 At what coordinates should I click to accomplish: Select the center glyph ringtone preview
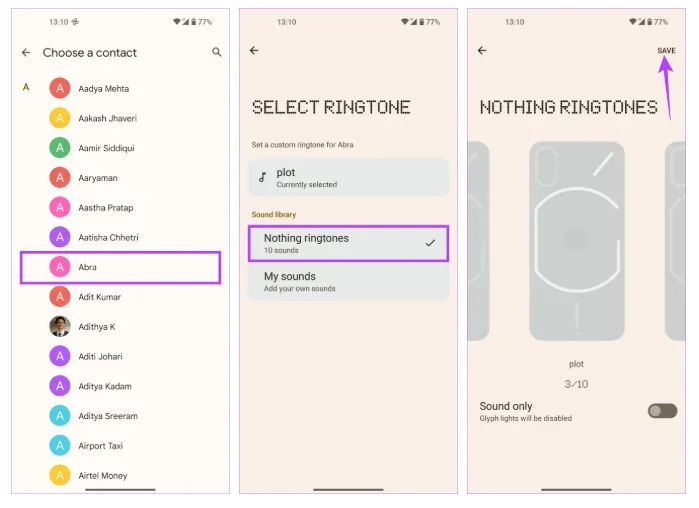576,240
